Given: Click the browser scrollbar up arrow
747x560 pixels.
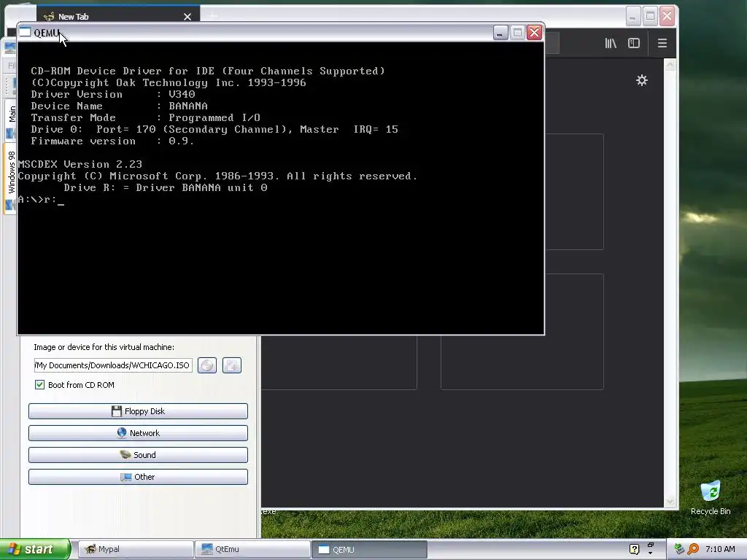Looking at the screenshot, I should (x=670, y=64).
